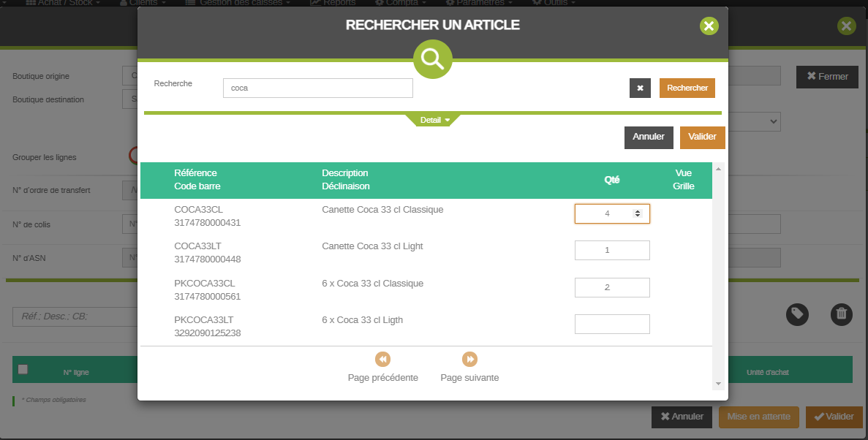Click the empty quantity field for PKCOCA33LT
The image size is (868, 440).
pyautogui.click(x=612, y=325)
